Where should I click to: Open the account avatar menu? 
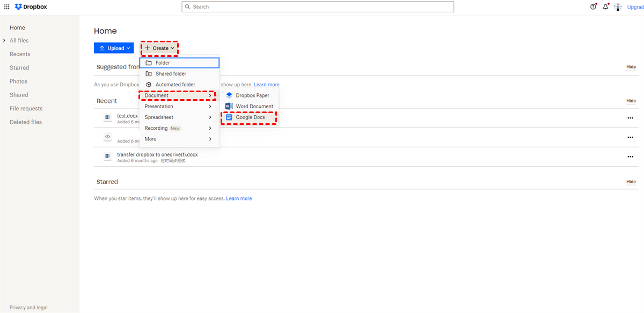[x=618, y=7]
